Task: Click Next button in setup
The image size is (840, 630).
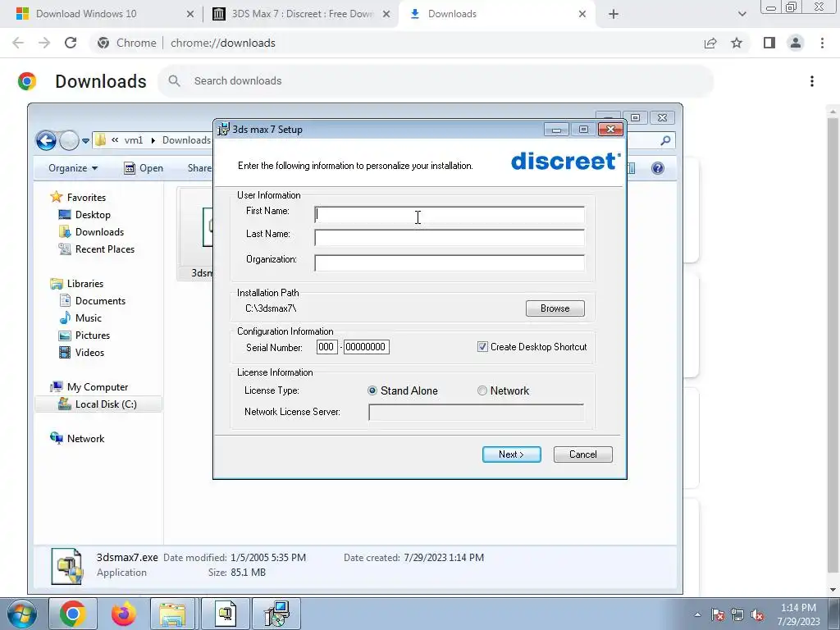Action: click(x=512, y=454)
